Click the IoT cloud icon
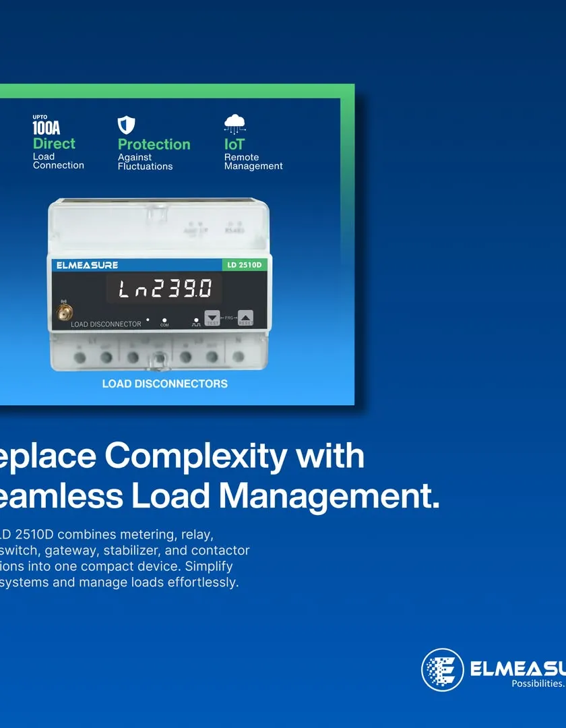 (x=234, y=125)
